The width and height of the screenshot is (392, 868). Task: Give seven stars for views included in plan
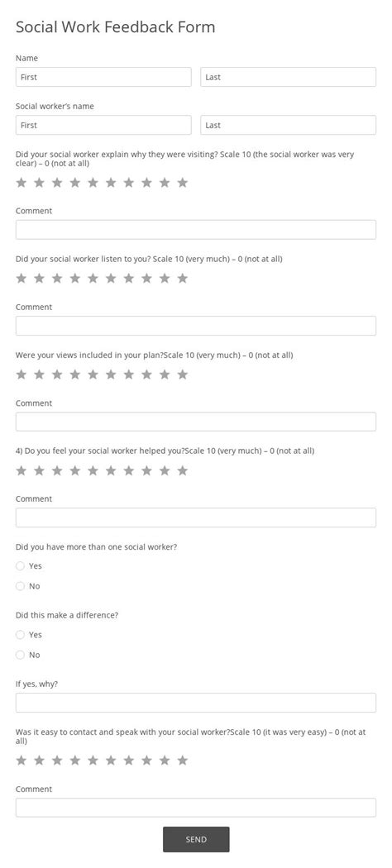[128, 374]
